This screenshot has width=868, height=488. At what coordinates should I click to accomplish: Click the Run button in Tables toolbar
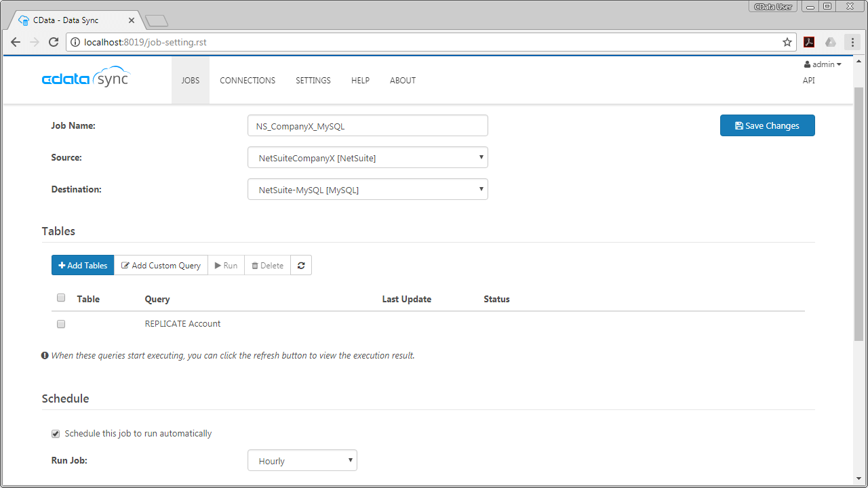(x=226, y=266)
